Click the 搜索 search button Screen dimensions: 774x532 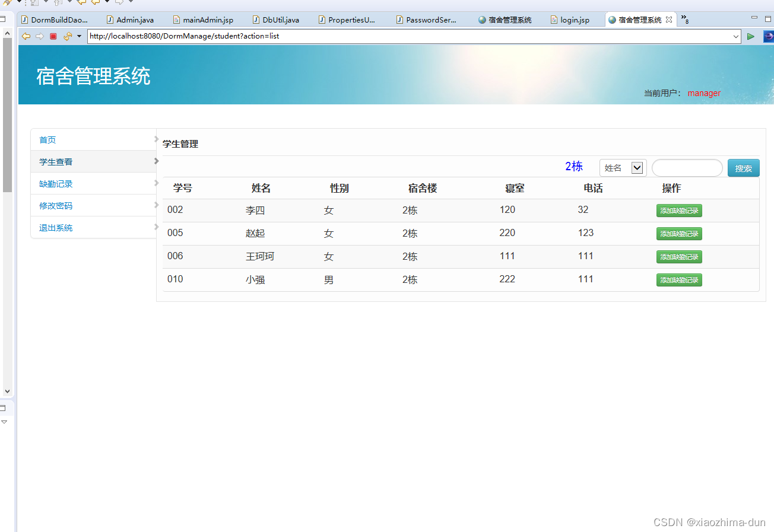click(744, 168)
